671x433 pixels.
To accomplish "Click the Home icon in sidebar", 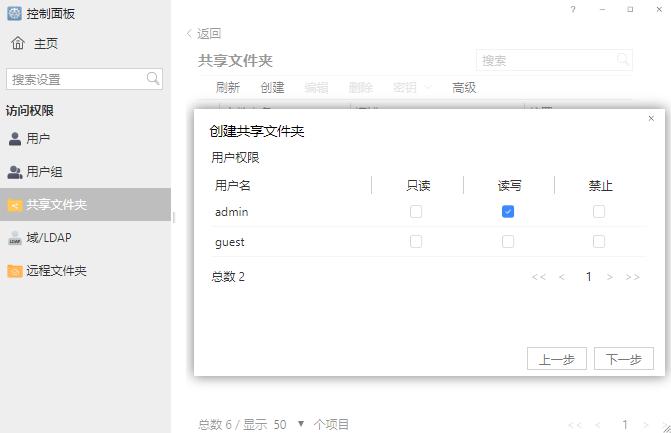I will [18, 44].
